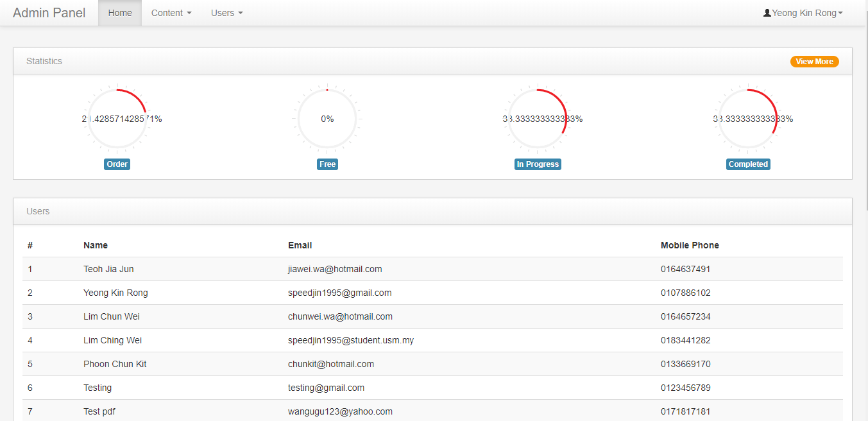Click the user profile icon beside Yeong Kin Rong

[x=767, y=13]
